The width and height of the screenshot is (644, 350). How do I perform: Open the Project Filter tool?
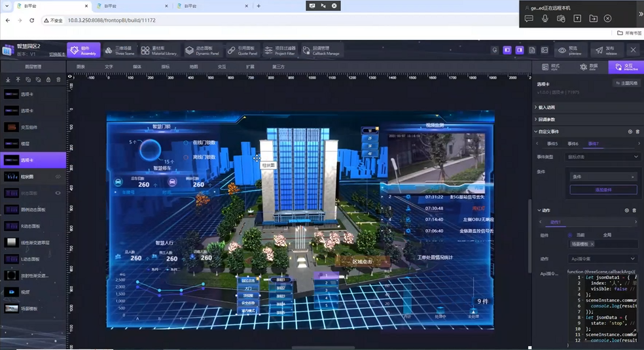tap(279, 50)
